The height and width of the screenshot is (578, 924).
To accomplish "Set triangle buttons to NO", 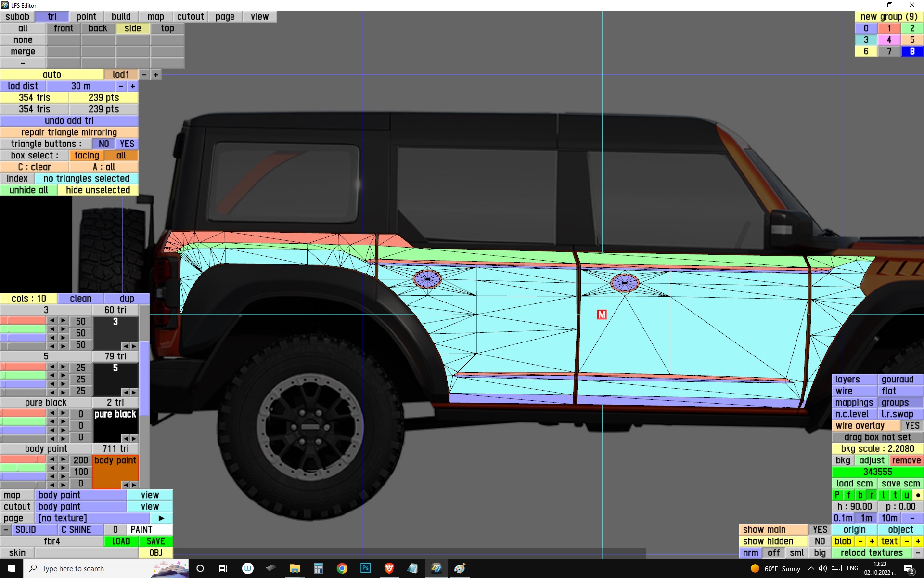I will pos(103,144).
